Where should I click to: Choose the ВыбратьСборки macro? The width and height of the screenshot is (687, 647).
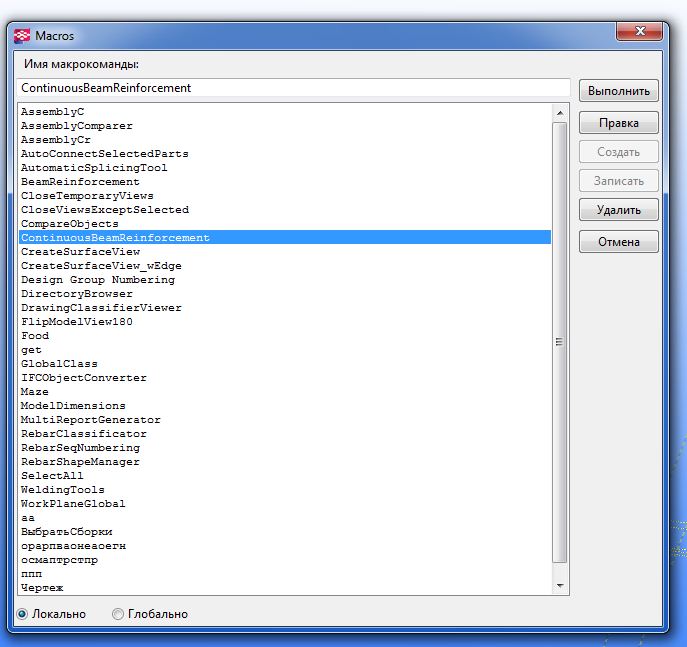[66, 532]
